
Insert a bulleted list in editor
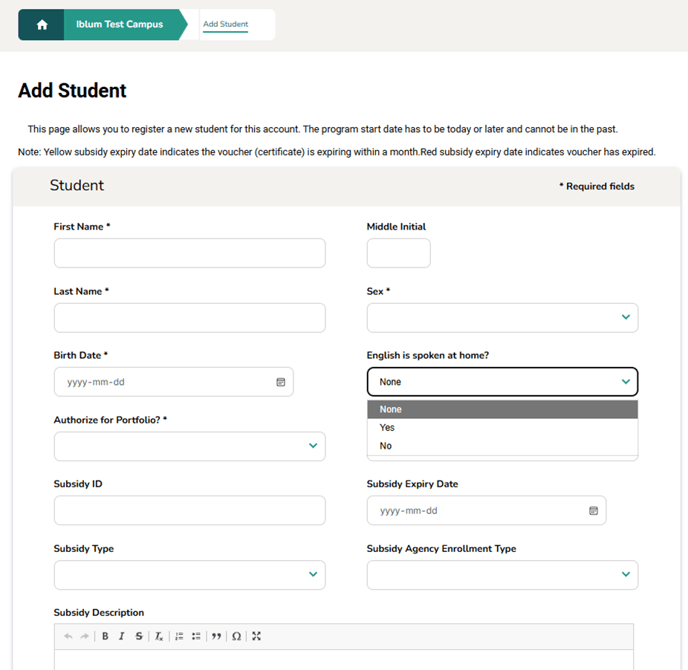(196, 636)
